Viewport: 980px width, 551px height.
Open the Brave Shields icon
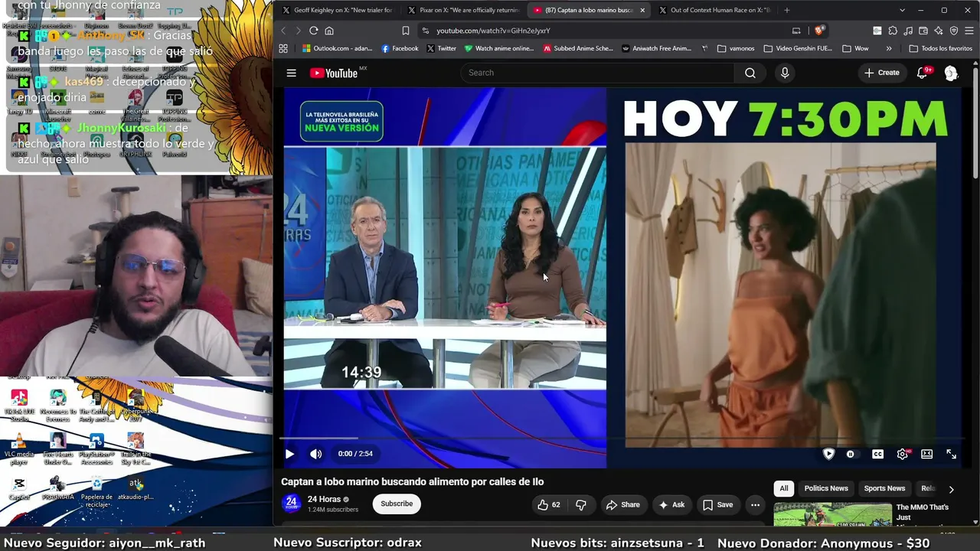point(818,31)
